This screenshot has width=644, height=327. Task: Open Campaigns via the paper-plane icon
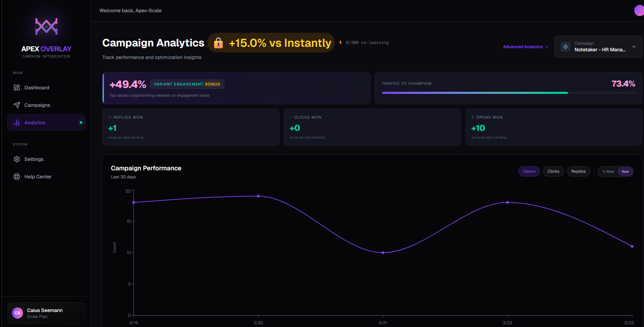pyautogui.click(x=17, y=105)
